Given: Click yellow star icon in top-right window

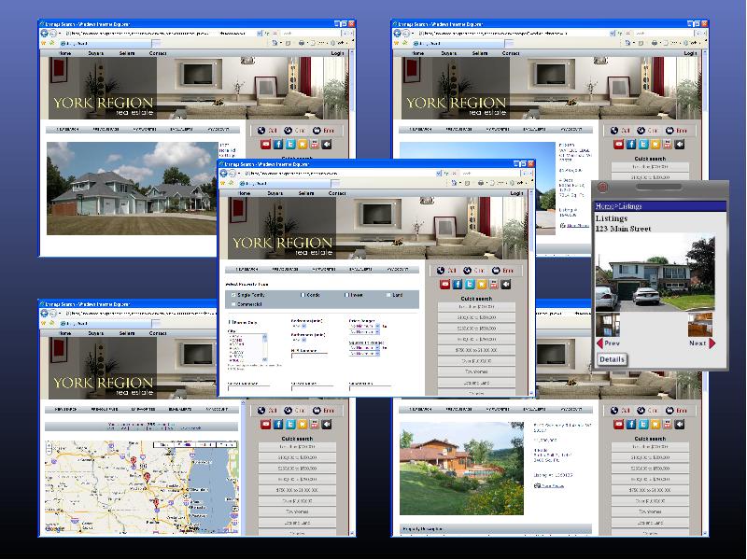Looking at the screenshot, I should [655, 145].
